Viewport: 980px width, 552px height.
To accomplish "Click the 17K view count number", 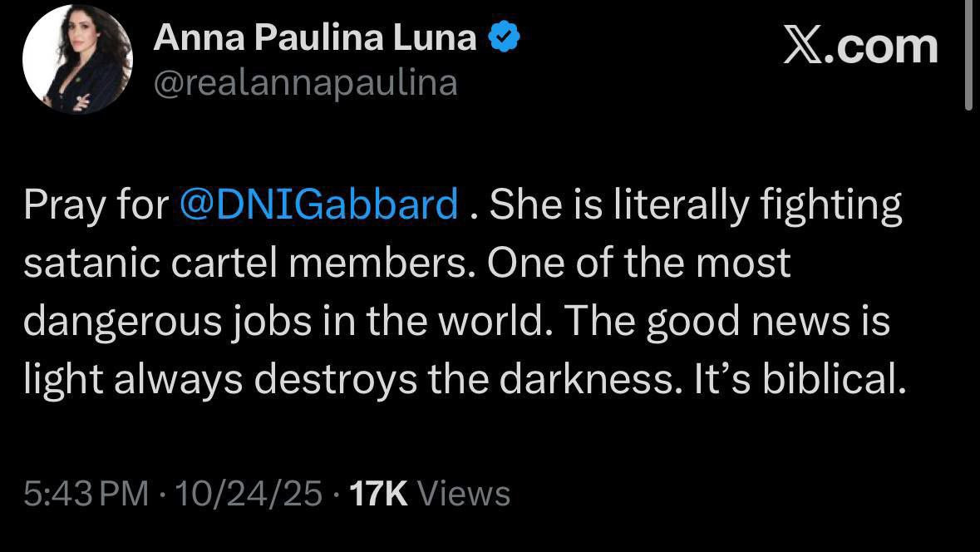I will click(378, 494).
